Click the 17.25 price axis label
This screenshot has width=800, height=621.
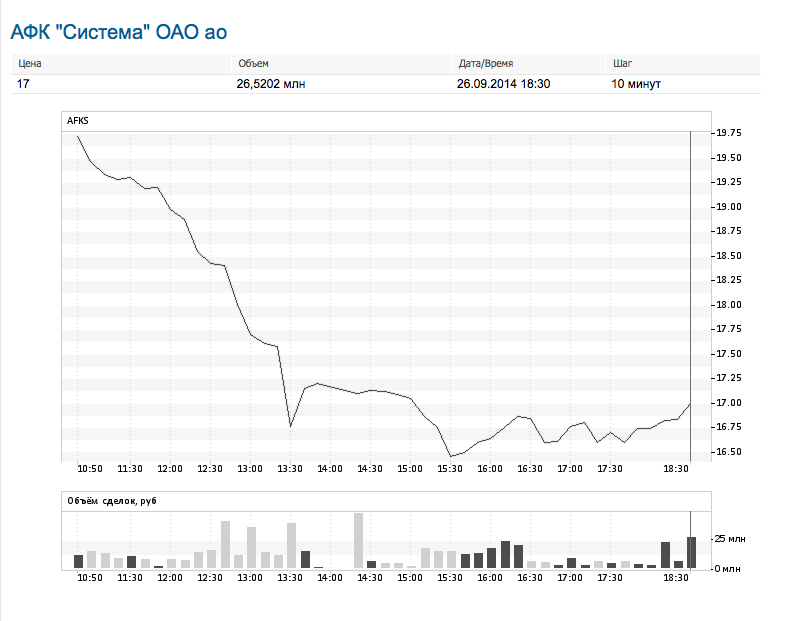(729, 378)
